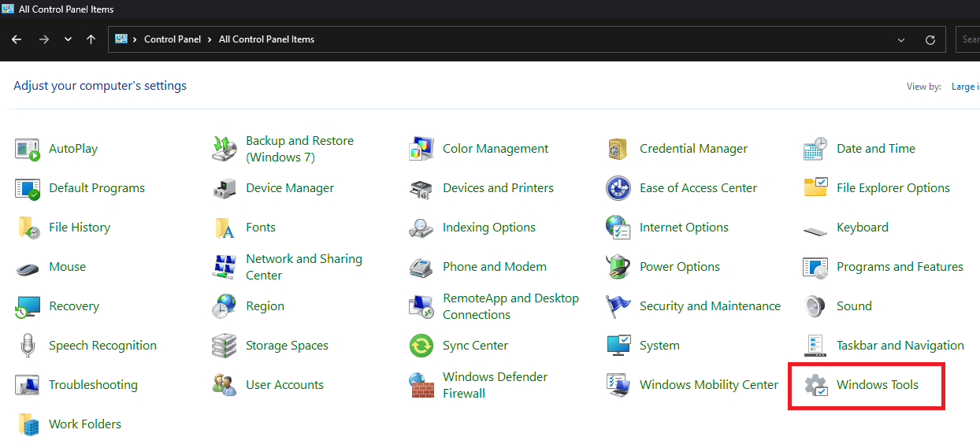Open the Device Manager icon
The width and height of the screenshot is (980, 448).
pos(225,188)
